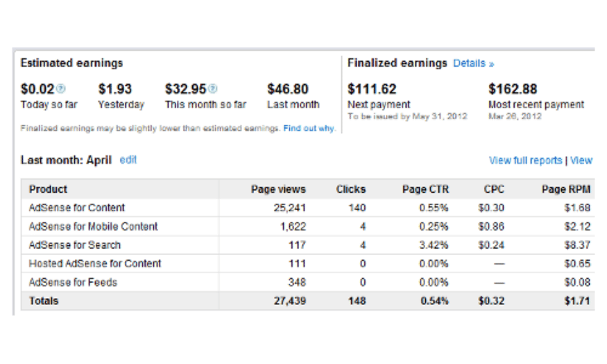Click the Estimated earnings heading
Viewport: 607px width, 364px height.
[71, 63]
